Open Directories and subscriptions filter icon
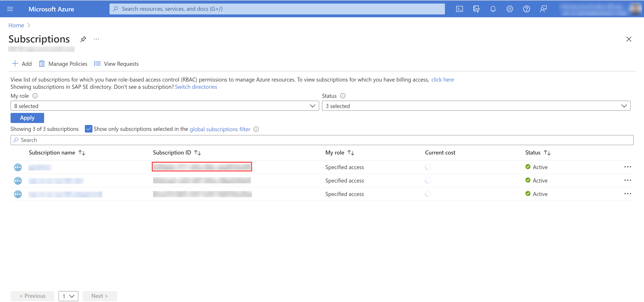 click(x=476, y=9)
